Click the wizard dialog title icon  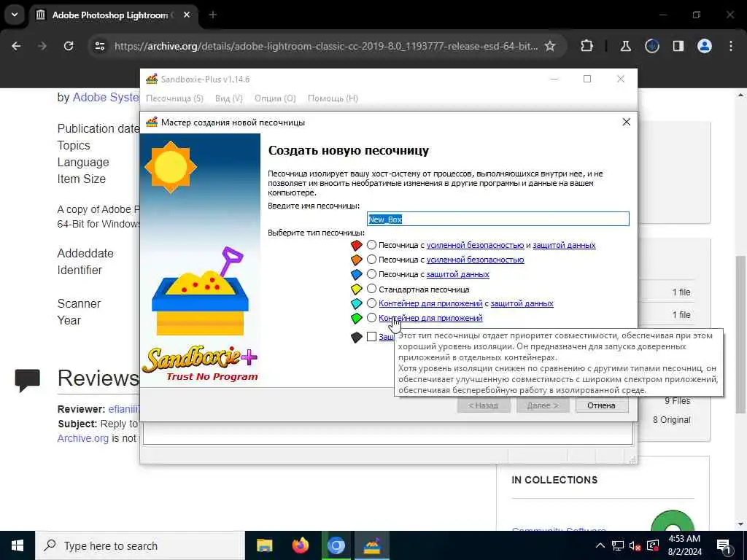tap(152, 122)
